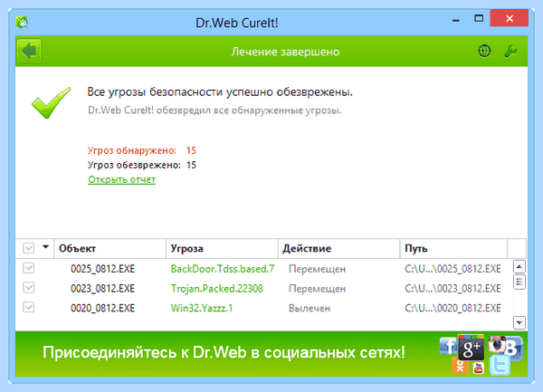
Task: Sort by the Угроза column header
Action: [222, 248]
